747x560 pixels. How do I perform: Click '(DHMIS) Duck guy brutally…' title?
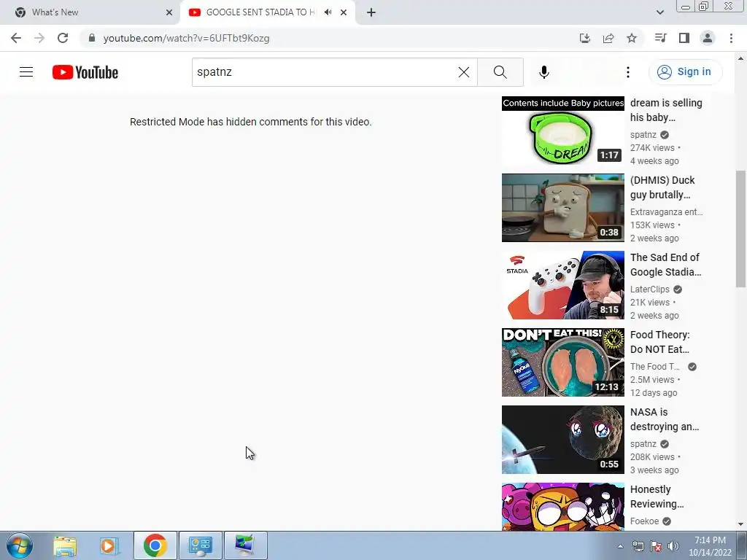(662, 187)
